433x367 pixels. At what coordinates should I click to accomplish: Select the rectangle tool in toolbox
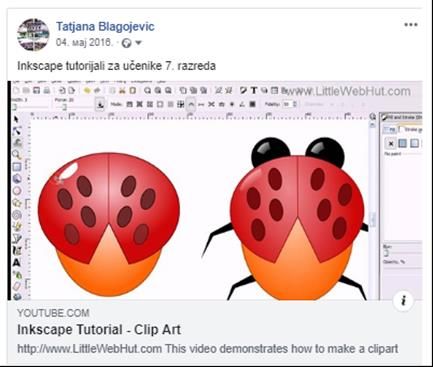[17, 167]
